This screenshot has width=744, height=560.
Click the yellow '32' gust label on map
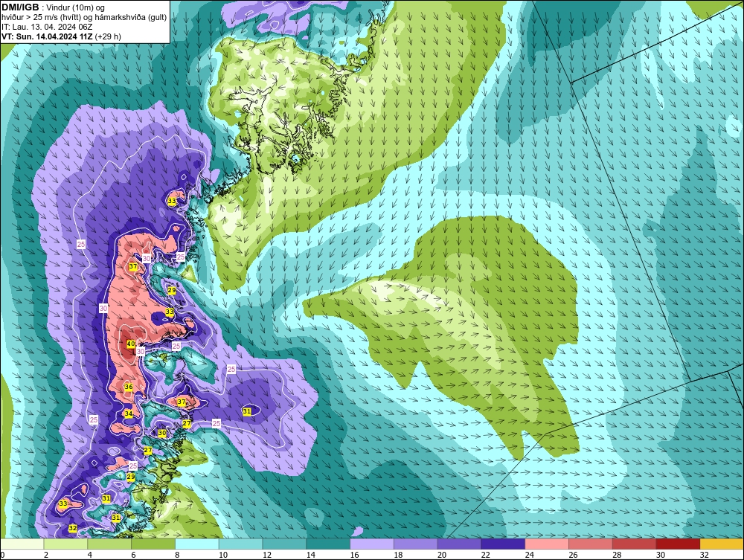(73, 528)
